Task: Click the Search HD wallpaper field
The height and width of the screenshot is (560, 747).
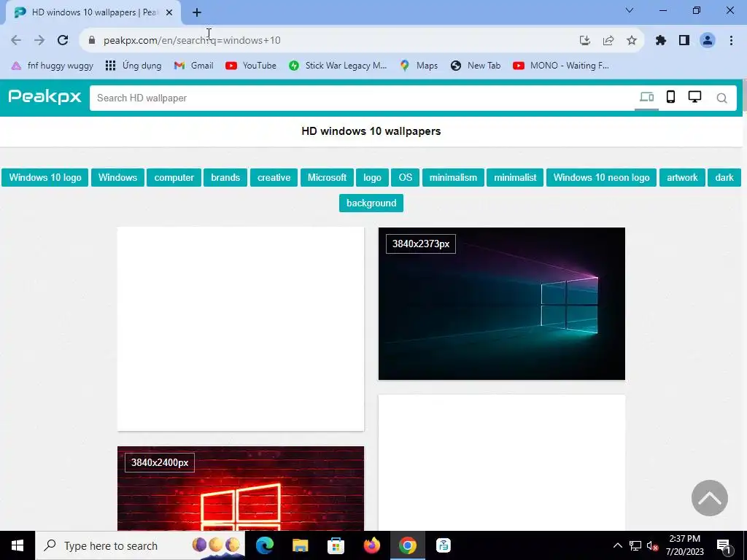Action: (x=362, y=98)
